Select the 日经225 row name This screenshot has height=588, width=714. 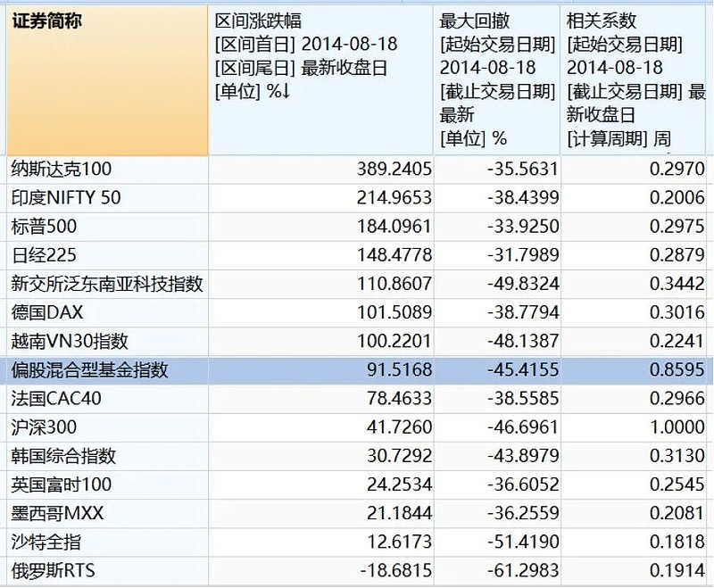(x=44, y=255)
